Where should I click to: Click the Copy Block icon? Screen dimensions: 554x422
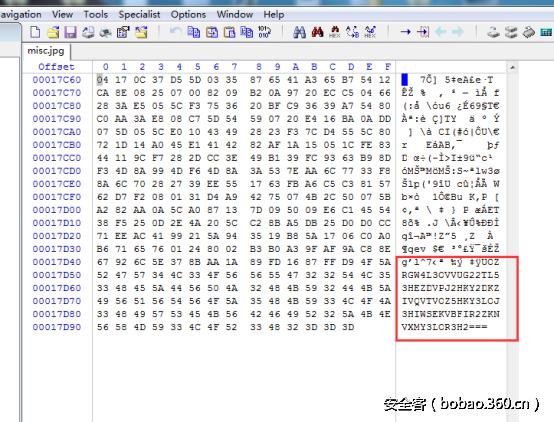click(194, 32)
